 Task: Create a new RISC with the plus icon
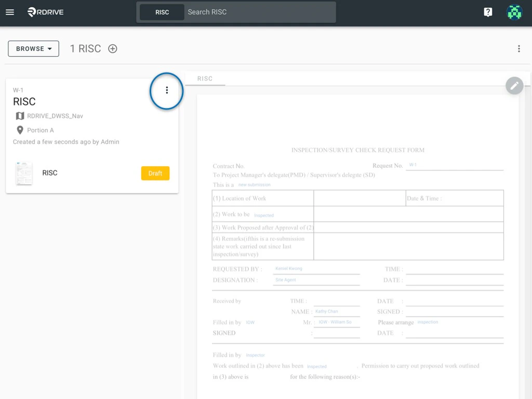113,48
